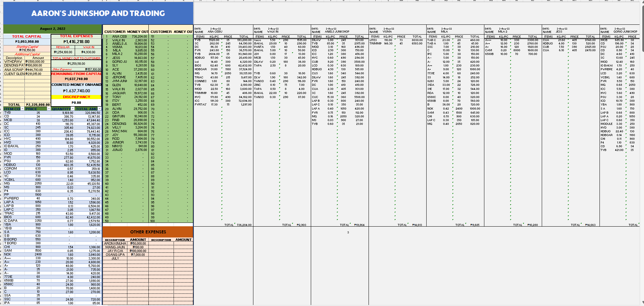Image resolution: width=644 pixels, height=306 pixels.
Task: Select the ₱2,335,808.00 capital total cell
Action: [38, 105]
